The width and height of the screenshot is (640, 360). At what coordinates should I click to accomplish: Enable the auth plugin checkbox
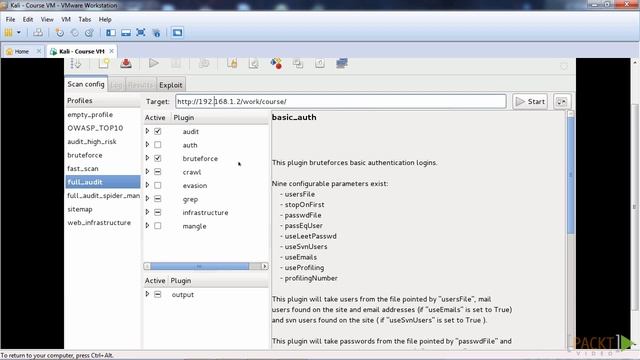pos(158,145)
